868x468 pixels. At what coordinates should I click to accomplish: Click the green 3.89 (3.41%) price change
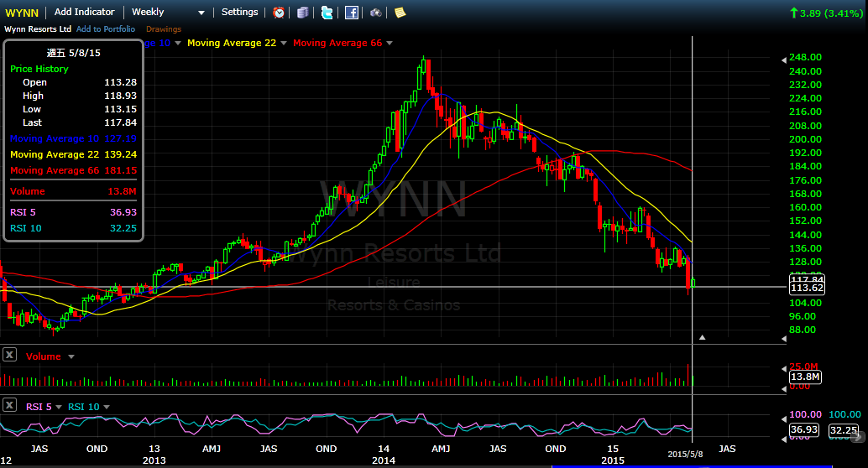(826, 13)
